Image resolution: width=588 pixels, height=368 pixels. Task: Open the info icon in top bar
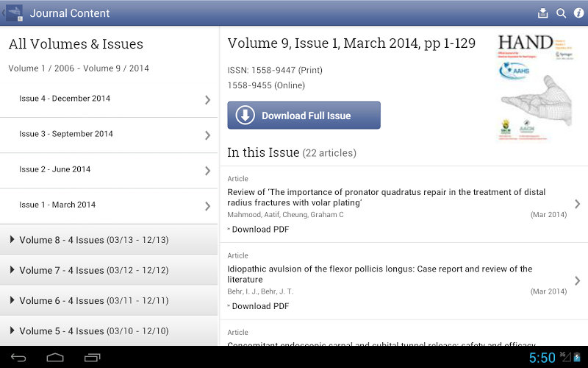click(x=578, y=13)
